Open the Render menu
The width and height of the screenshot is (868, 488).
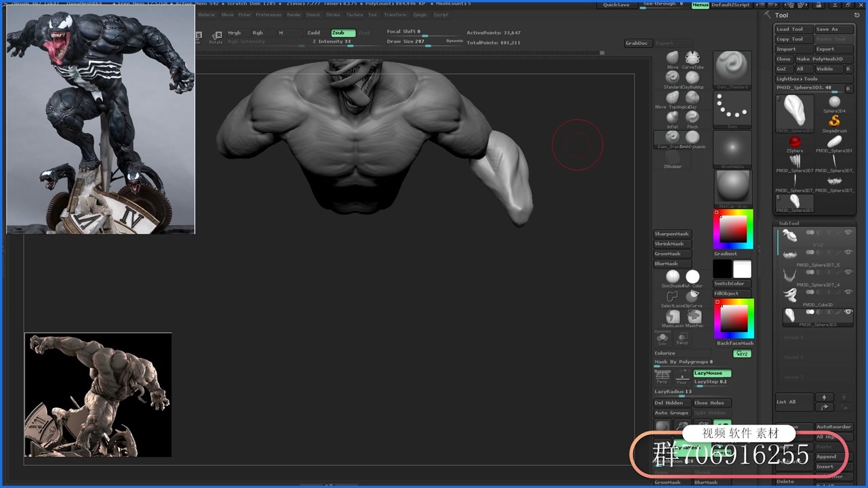coord(294,14)
